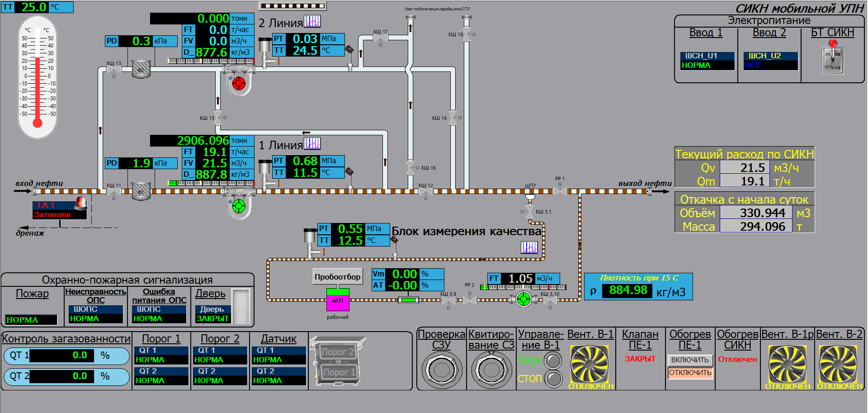This screenshot has width=868, height=413.
Task: Click the door icon in the security panel
Action: (x=241, y=306)
